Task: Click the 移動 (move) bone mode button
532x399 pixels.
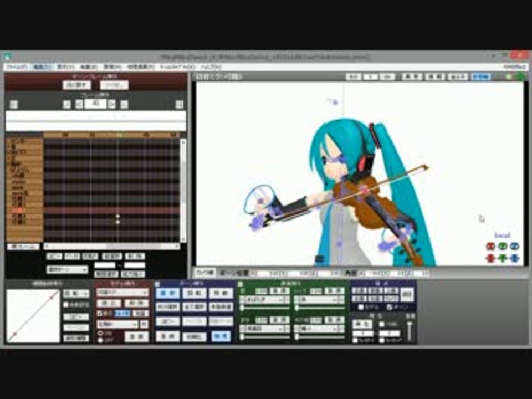Action: click(x=221, y=293)
